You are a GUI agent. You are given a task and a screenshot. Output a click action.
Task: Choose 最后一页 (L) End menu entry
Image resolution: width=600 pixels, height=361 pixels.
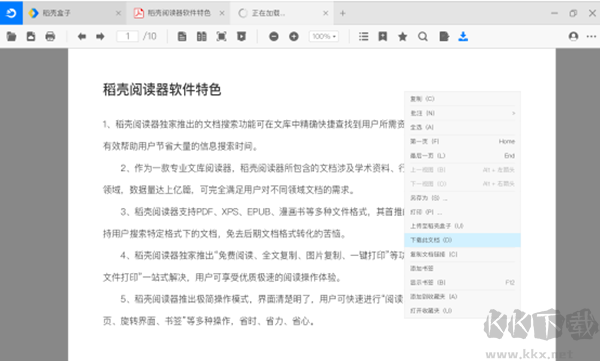pos(462,155)
